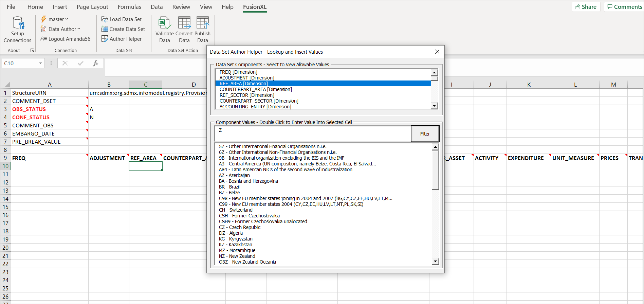Open the Data Author dropdown
The image size is (644, 304).
(x=61, y=29)
